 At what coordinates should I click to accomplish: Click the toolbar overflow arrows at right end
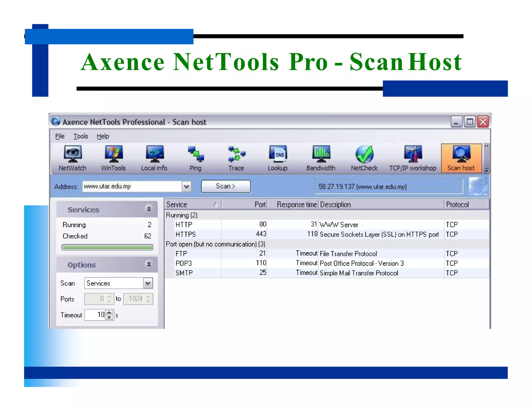point(487,147)
